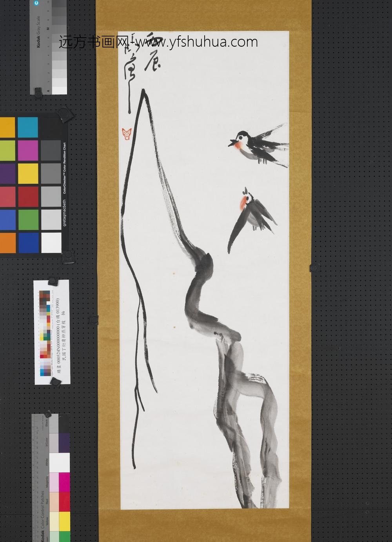Click the black clip on the scroll's right edge
Viewport: 392px width, 542px height.
314,268
